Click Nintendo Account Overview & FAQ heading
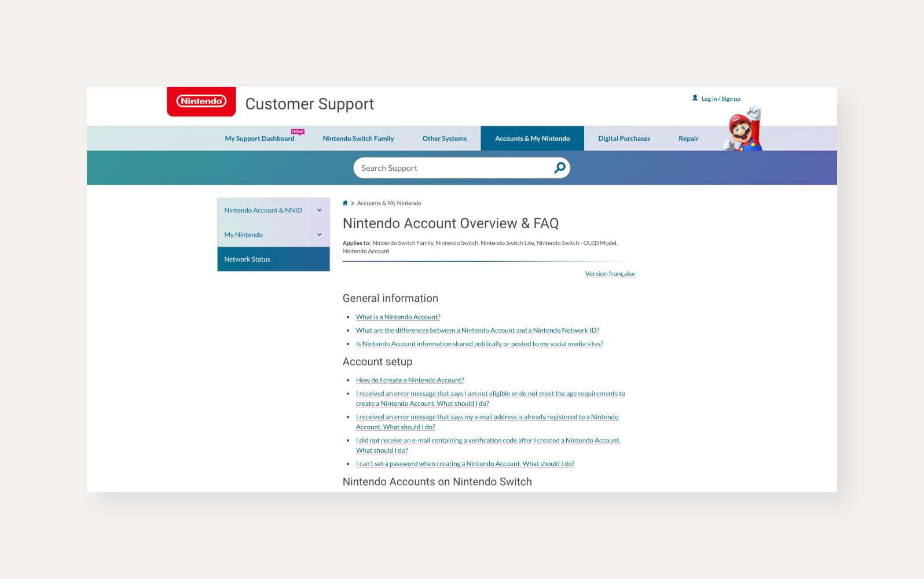The image size is (924, 579). click(450, 223)
